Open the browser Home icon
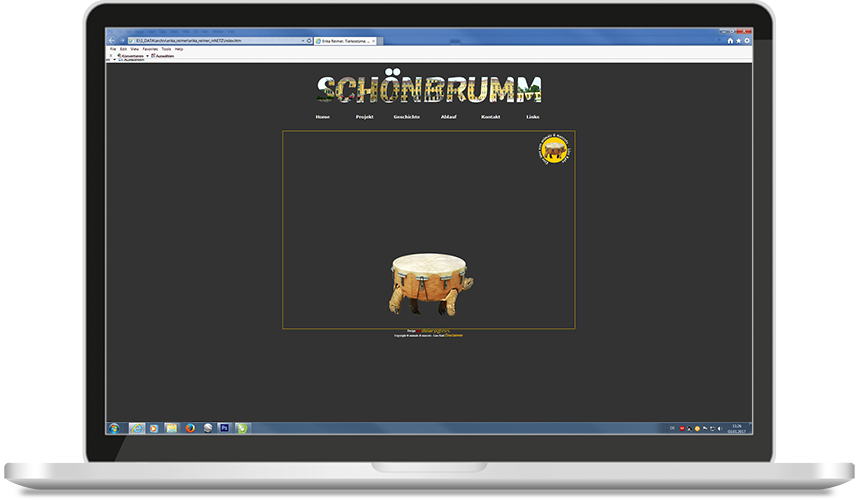859x500 pixels. [730, 41]
